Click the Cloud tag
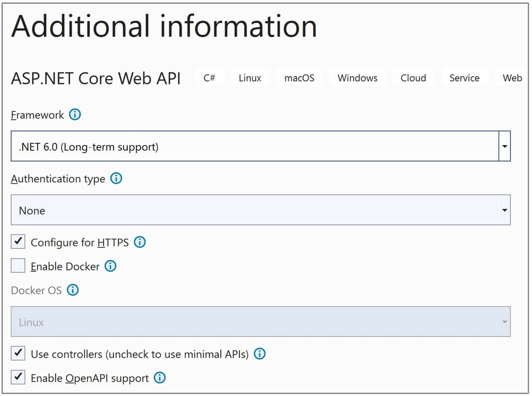532x396 pixels. click(x=413, y=78)
